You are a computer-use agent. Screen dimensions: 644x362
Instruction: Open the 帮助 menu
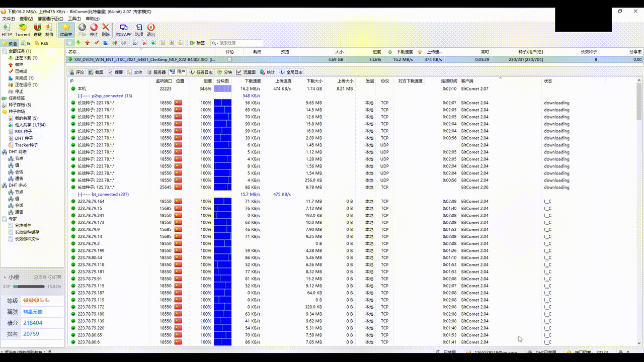coord(93,19)
